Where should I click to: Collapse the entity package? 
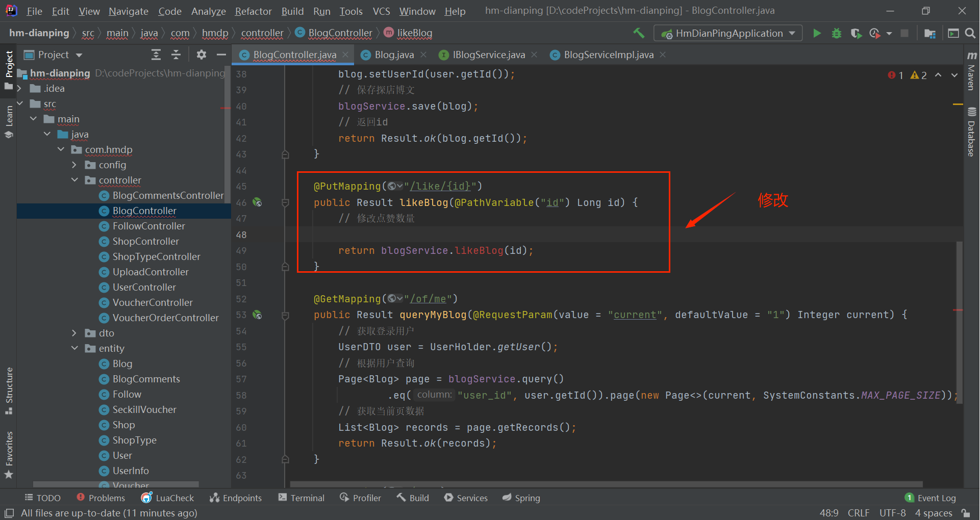click(74, 349)
